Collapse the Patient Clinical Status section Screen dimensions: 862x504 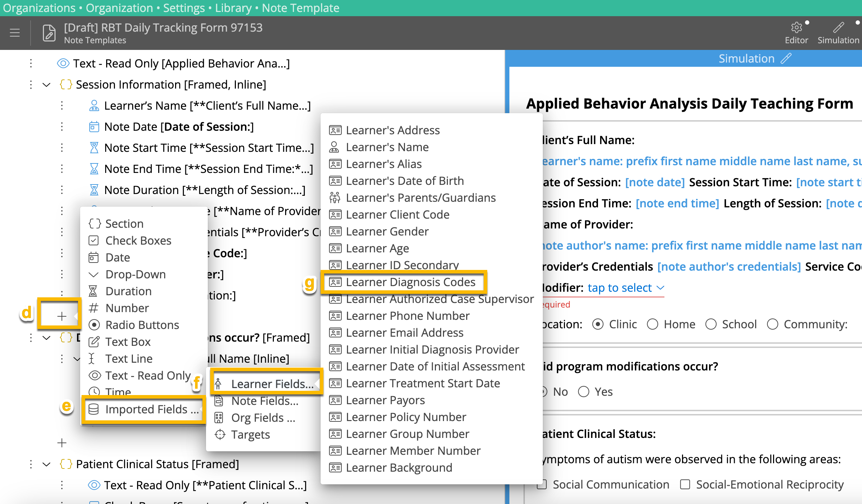(x=47, y=464)
